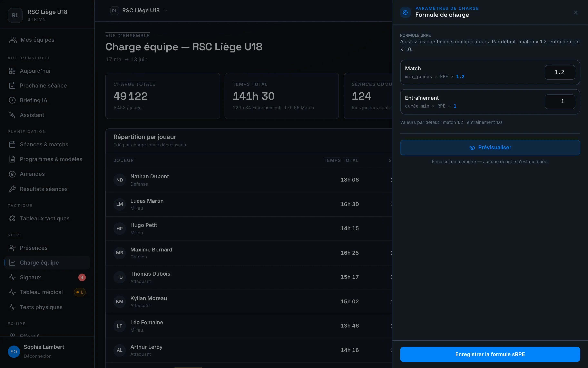Image resolution: width=588 pixels, height=368 pixels.
Task: Click the Aujourd'hui grid icon
Action: coord(12,71)
